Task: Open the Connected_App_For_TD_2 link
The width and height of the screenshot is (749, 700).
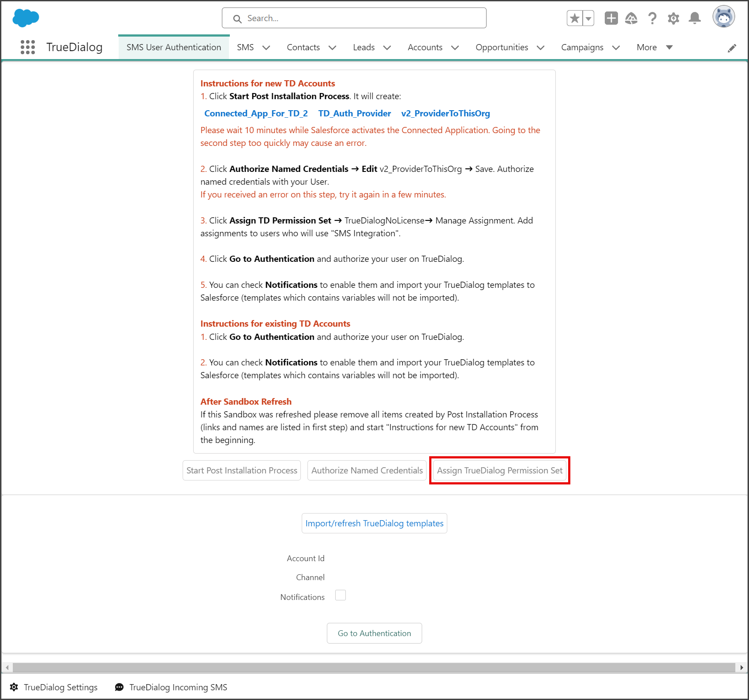Action: tap(256, 113)
